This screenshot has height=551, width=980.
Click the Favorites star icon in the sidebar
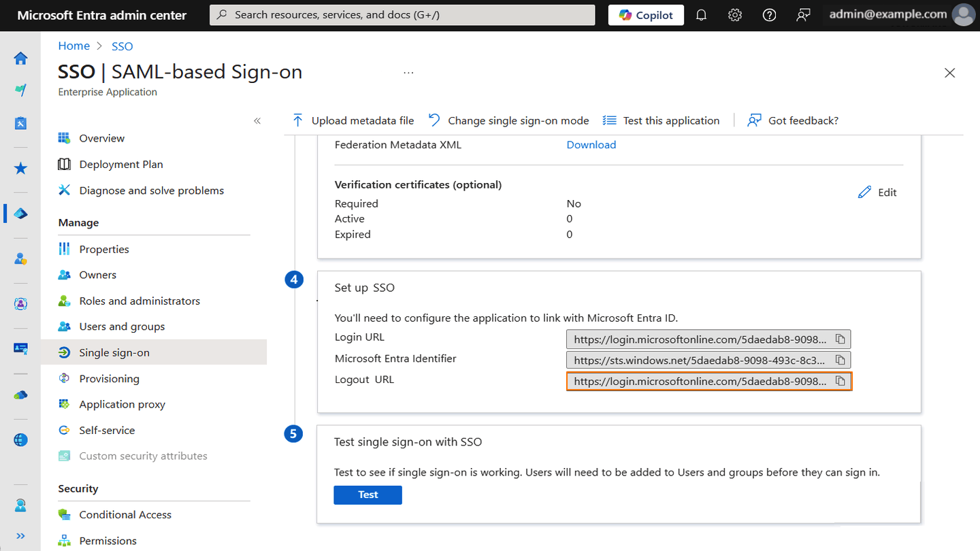pyautogui.click(x=20, y=168)
